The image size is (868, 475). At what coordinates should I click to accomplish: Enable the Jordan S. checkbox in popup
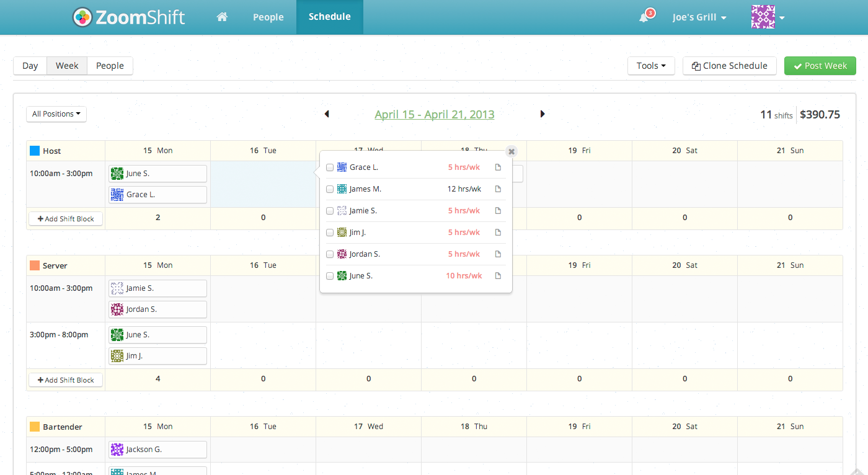(330, 254)
